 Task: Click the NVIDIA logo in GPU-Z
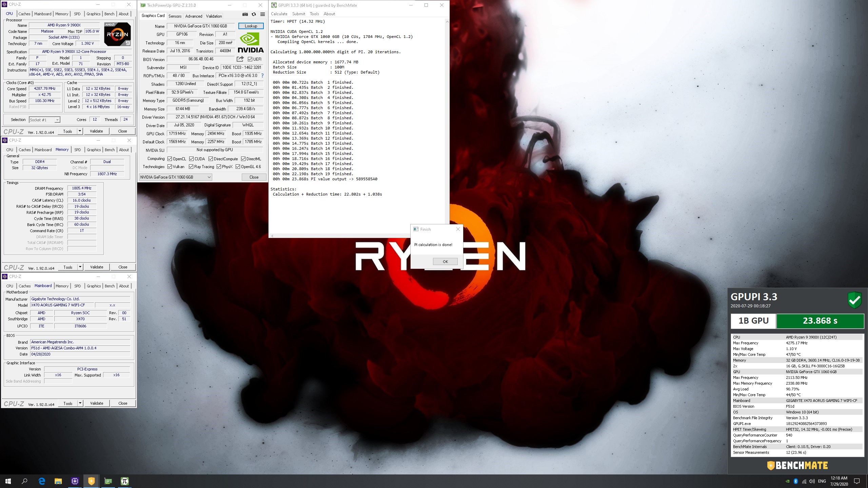(251, 43)
